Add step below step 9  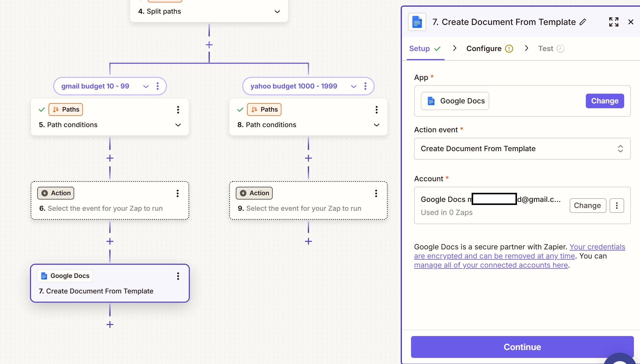click(308, 241)
